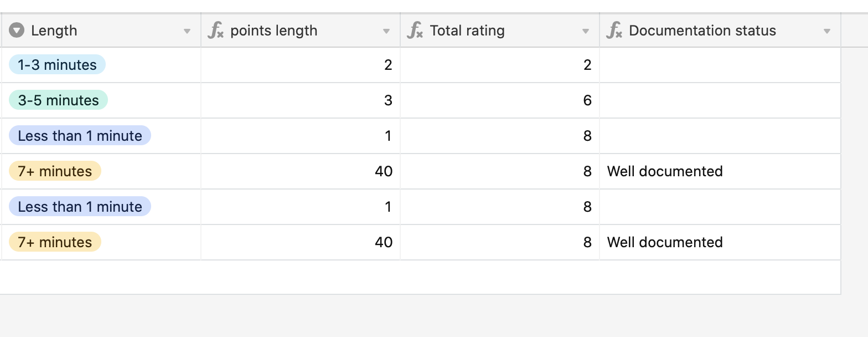Click the single-select icon beside Length header

pos(17,30)
